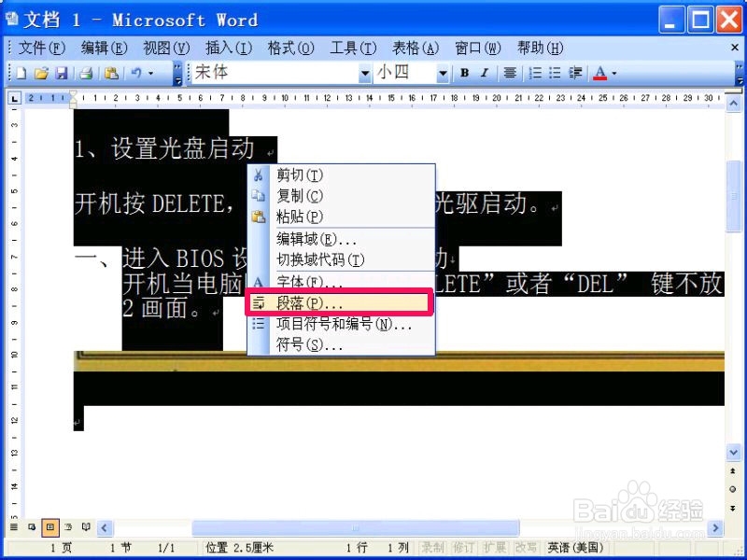Toggle 录制 macro recording in status bar

432,548
